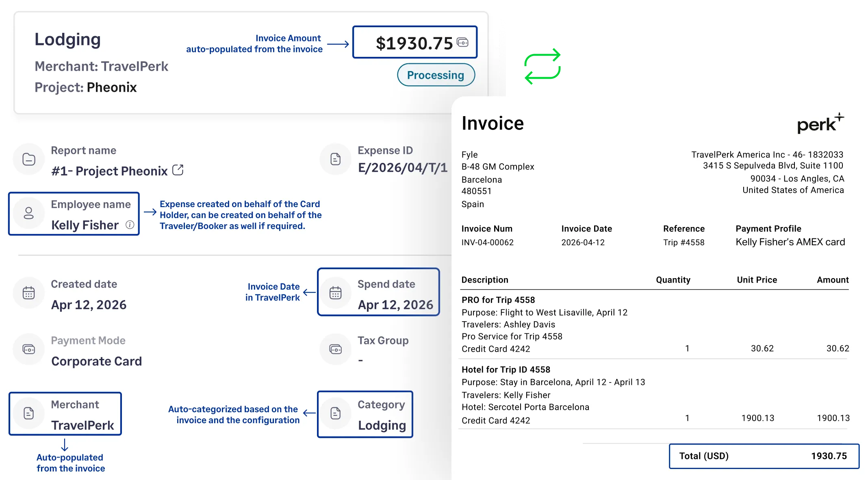
Task: Click the Tax Group card icon
Action: coord(335,349)
